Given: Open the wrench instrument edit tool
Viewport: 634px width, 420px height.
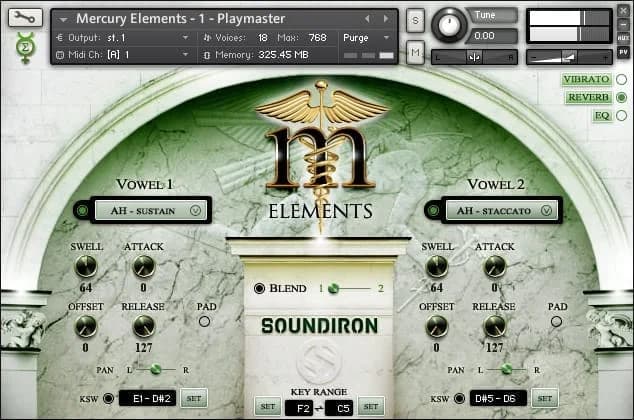Looking at the screenshot, I should (x=25, y=17).
